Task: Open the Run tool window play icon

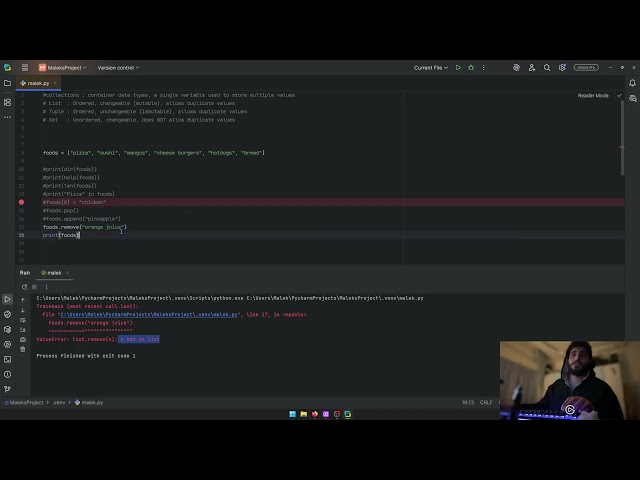Action: pos(7,299)
